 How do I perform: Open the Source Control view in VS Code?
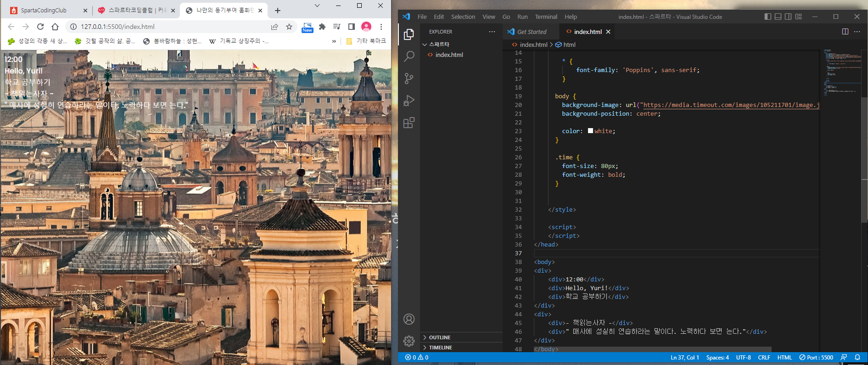coord(409,79)
